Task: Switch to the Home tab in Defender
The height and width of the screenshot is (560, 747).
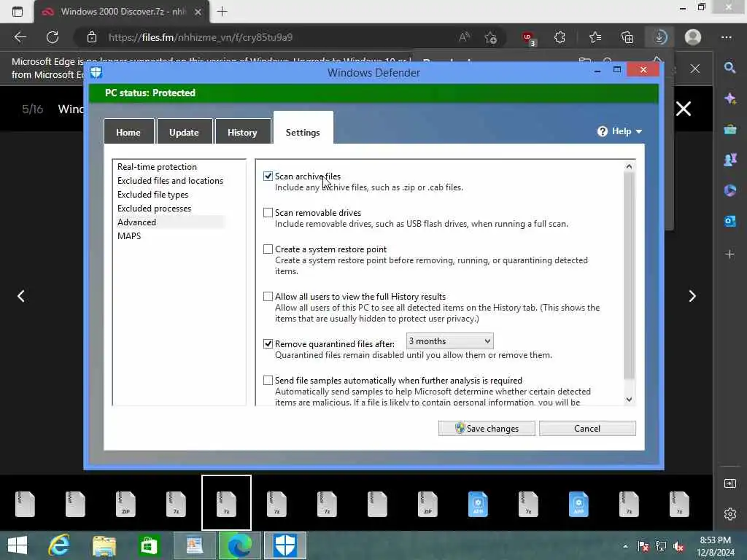Action: pyautogui.click(x=128, y=132)
